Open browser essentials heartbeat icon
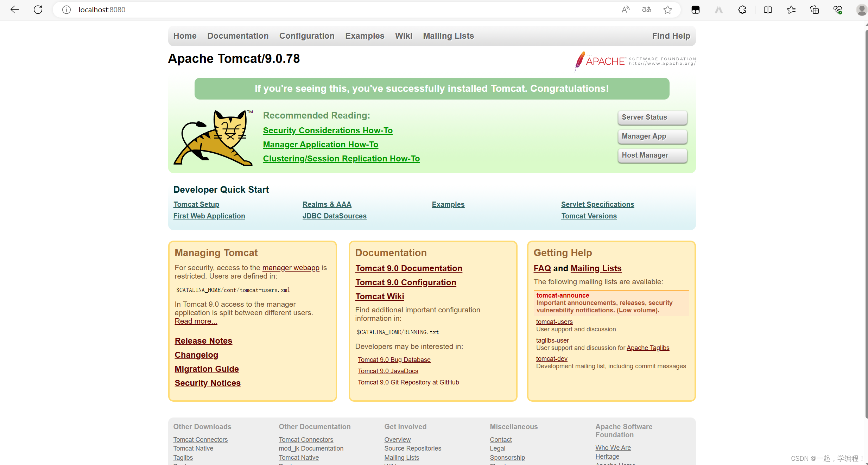 click(x=838, y=9)
